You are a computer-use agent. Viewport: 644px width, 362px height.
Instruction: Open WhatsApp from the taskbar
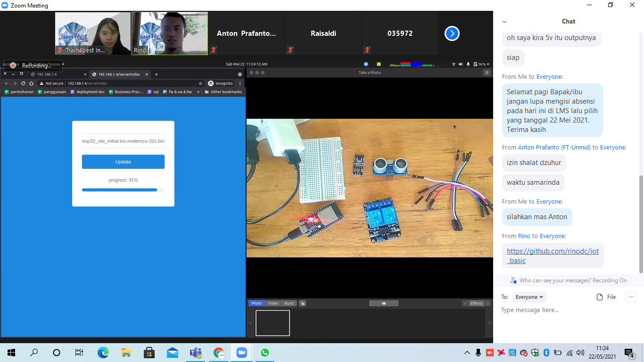click(x=264, y=353)
